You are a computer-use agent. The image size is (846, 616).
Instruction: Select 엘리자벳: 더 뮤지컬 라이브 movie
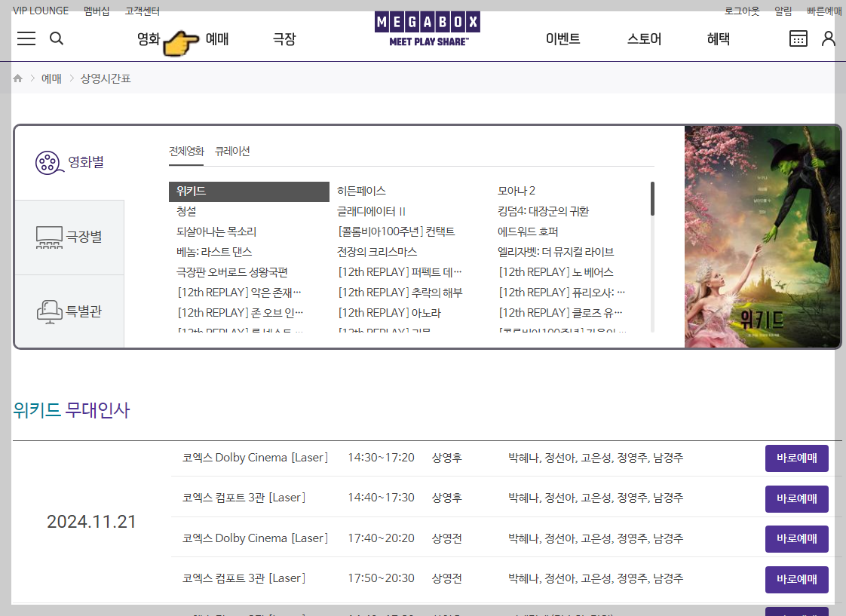coord(556,252)
